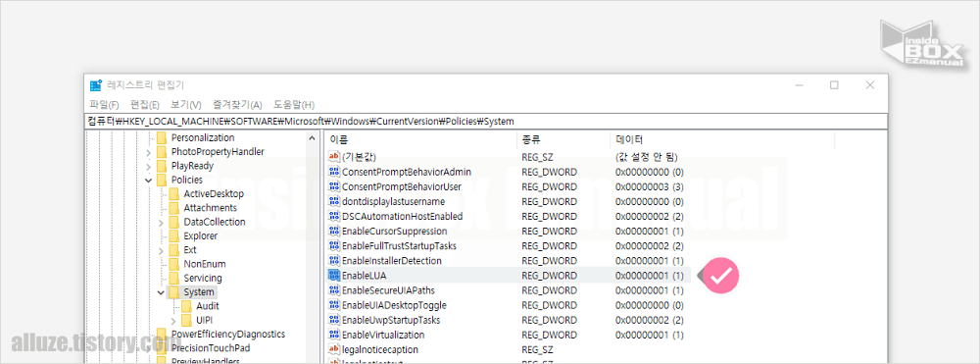Select the PhotoPropertyHandler folder icon
Viewport: 980px width, 364px height.
(x=162, y=152)
